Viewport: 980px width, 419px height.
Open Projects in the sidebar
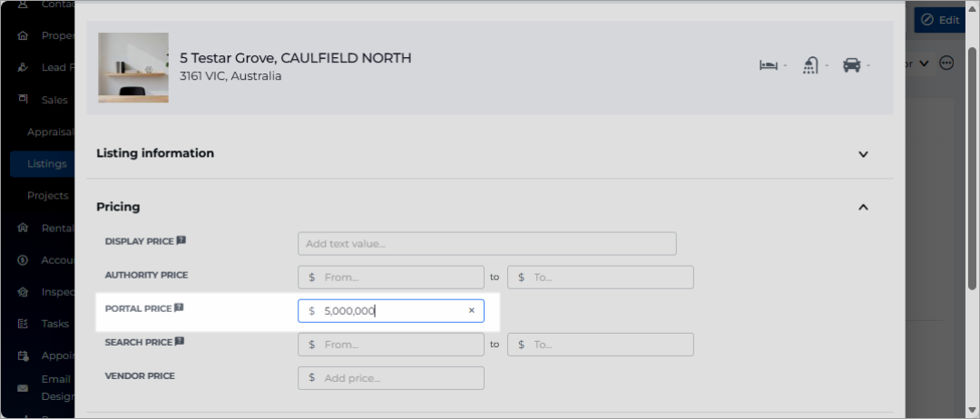[x=47, y=196]
